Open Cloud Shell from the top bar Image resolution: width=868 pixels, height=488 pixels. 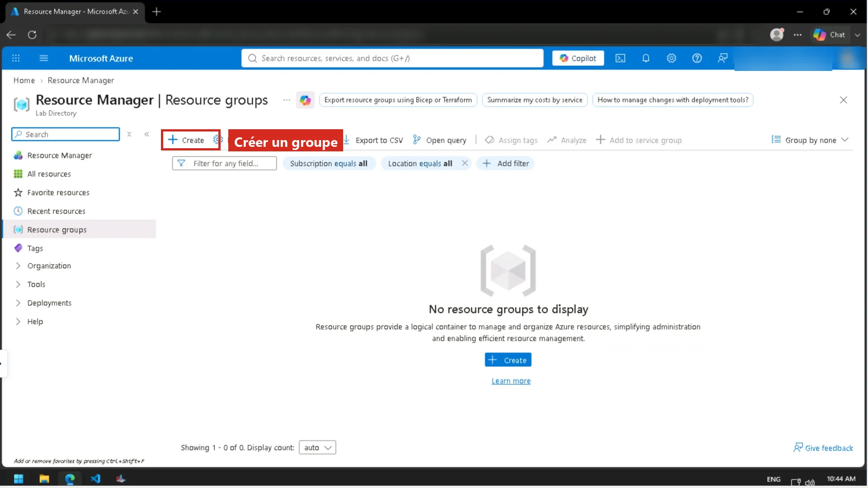(x=620, y=58)
